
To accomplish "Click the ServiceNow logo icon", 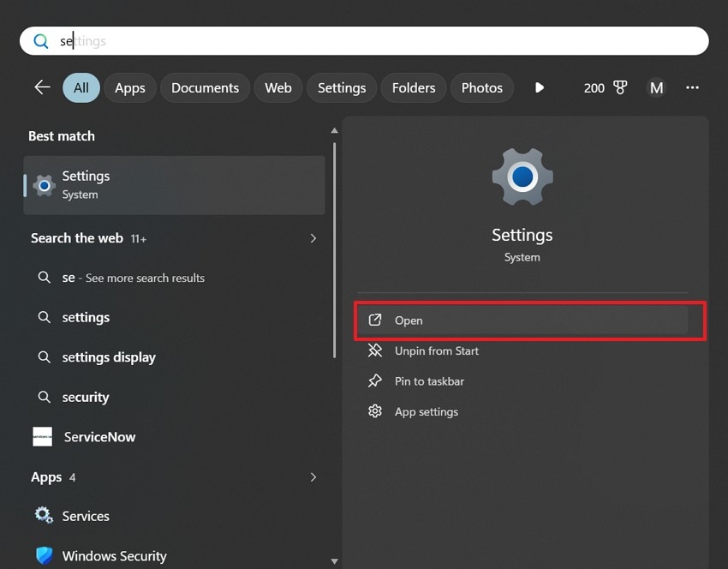I will 42,437.
